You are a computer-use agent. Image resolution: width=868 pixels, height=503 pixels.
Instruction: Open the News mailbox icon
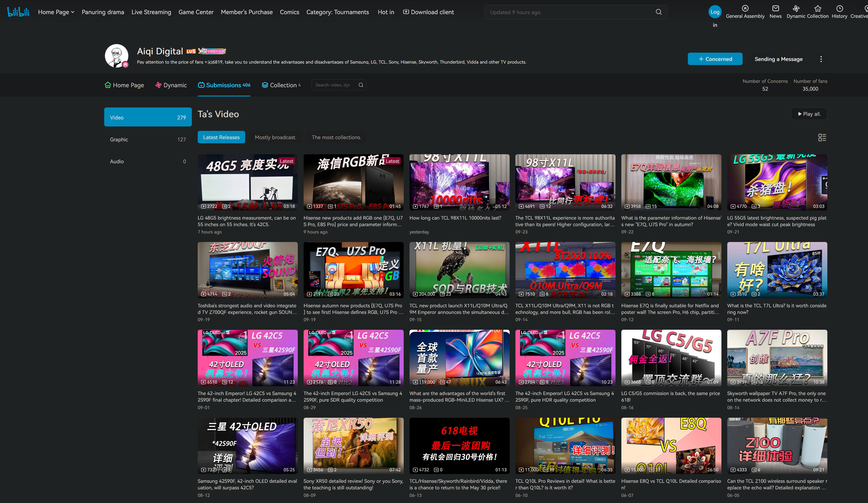click(x=775, y=9)
